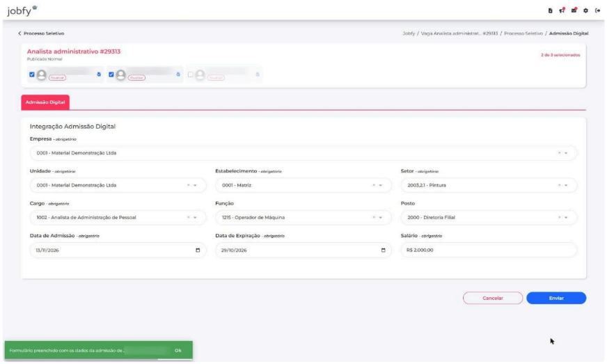Expand the Função dropdown arrow
This screenshot has height=364, width=607.
point(381,217)
